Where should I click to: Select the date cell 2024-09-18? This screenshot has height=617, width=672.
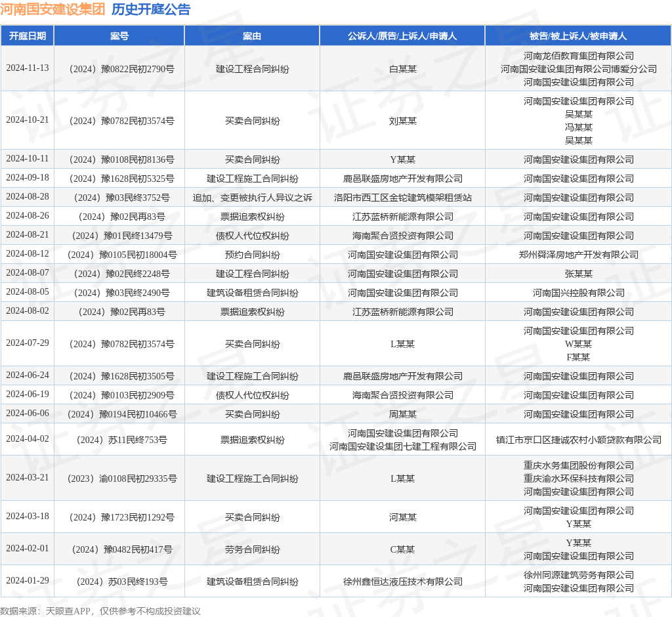28,177
